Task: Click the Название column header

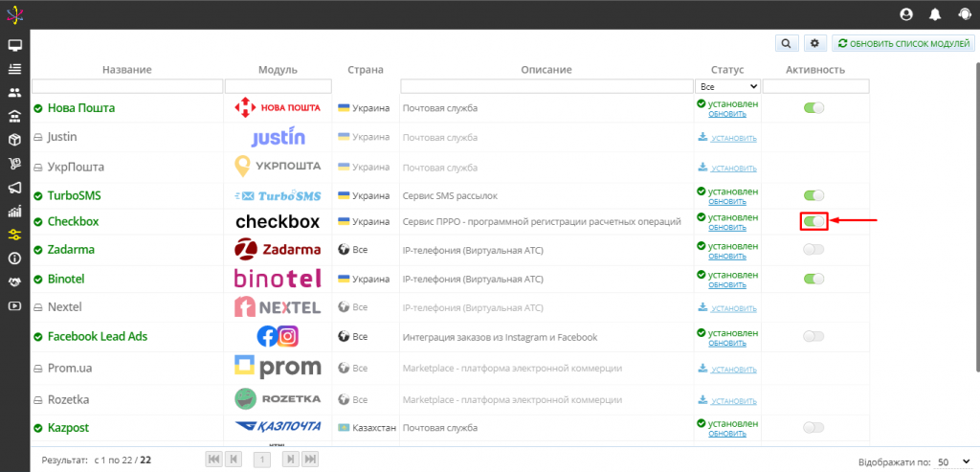Action: point(127,69)
